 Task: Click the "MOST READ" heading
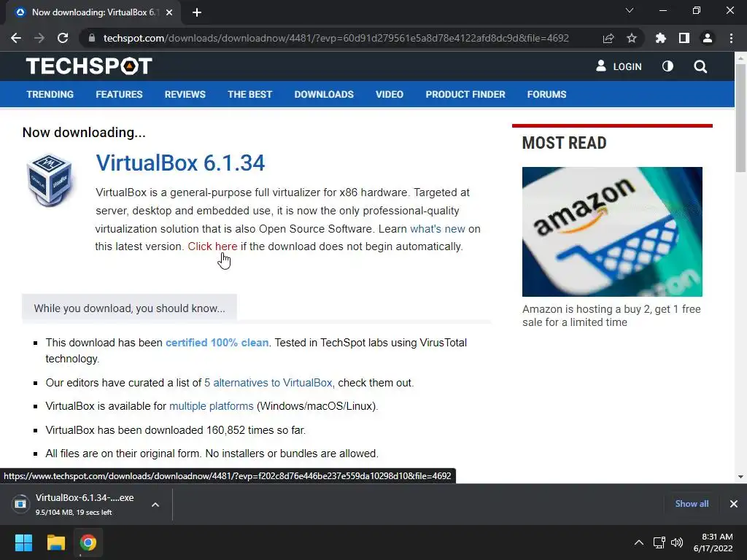564,143
